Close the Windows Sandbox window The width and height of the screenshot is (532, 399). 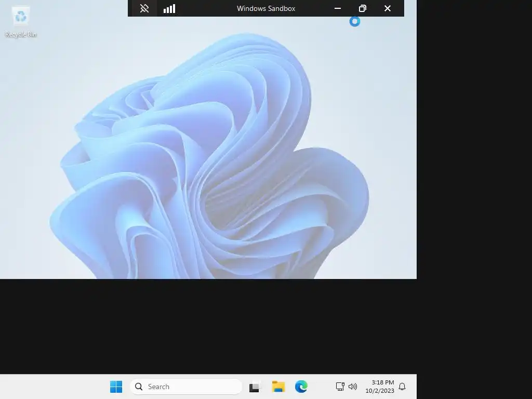[x=388, y=8]
